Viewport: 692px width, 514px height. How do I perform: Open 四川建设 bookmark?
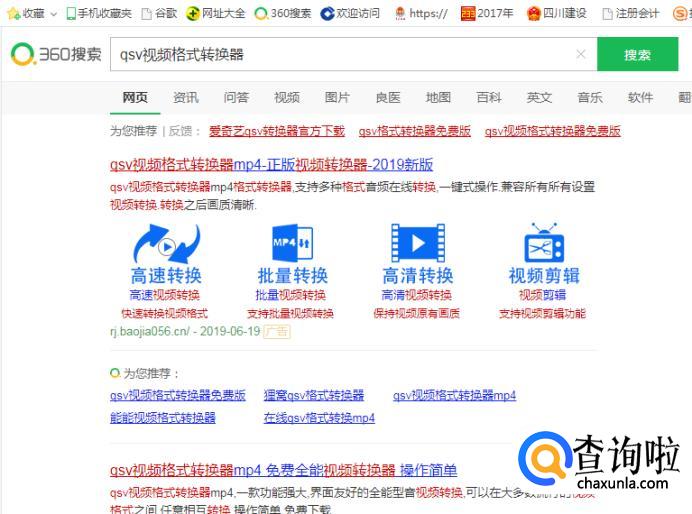557,13
